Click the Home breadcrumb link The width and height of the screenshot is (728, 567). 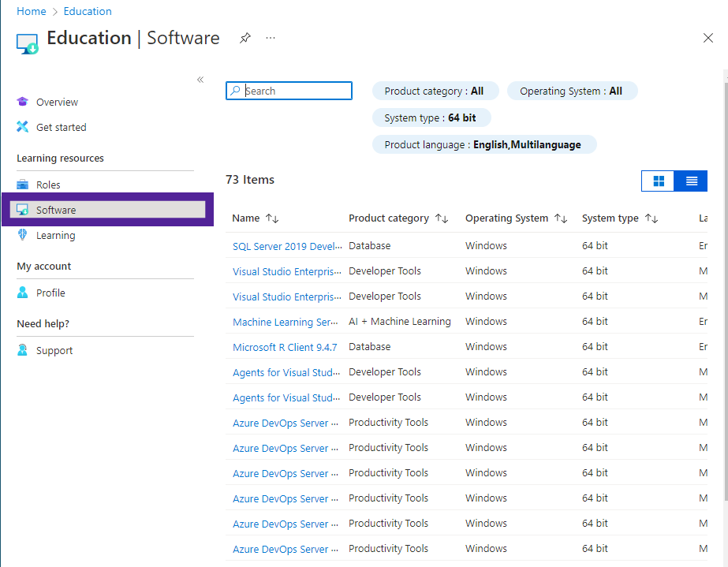(x=32, y=11)
